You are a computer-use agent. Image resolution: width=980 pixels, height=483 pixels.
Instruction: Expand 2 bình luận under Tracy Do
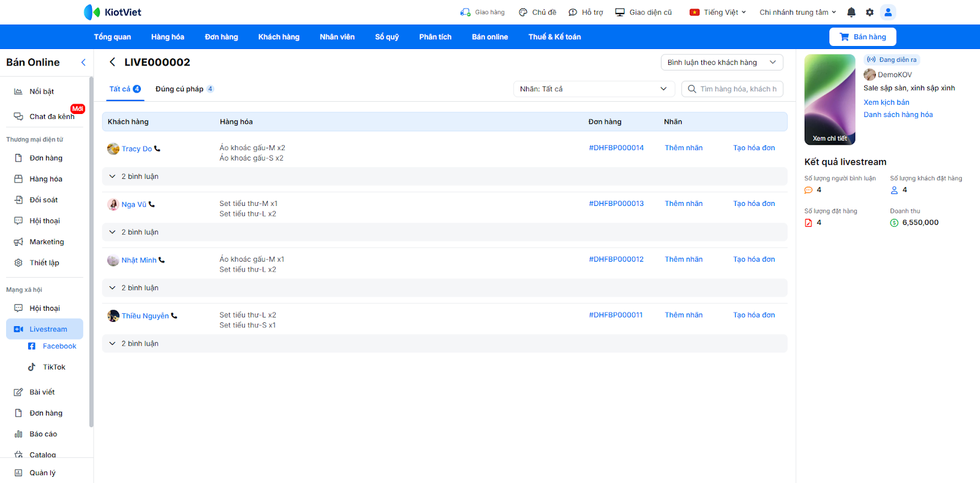point(445,177)
